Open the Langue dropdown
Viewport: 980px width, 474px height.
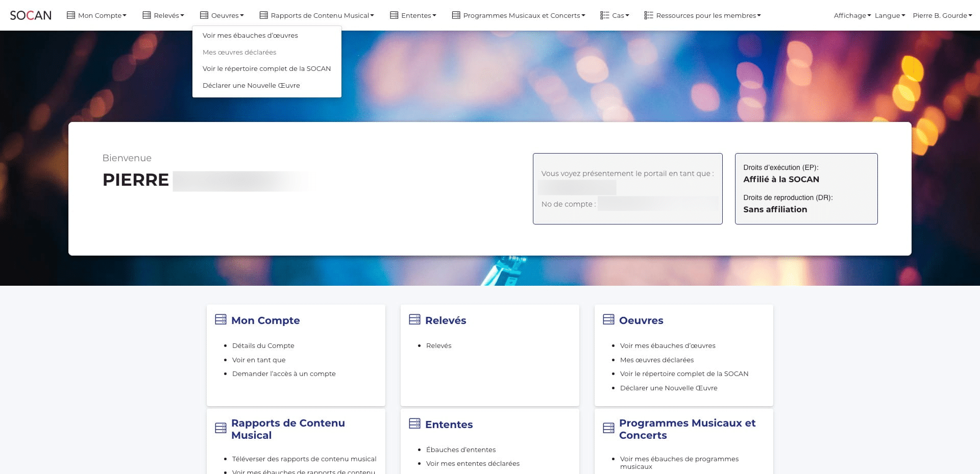tap(890, 15)
